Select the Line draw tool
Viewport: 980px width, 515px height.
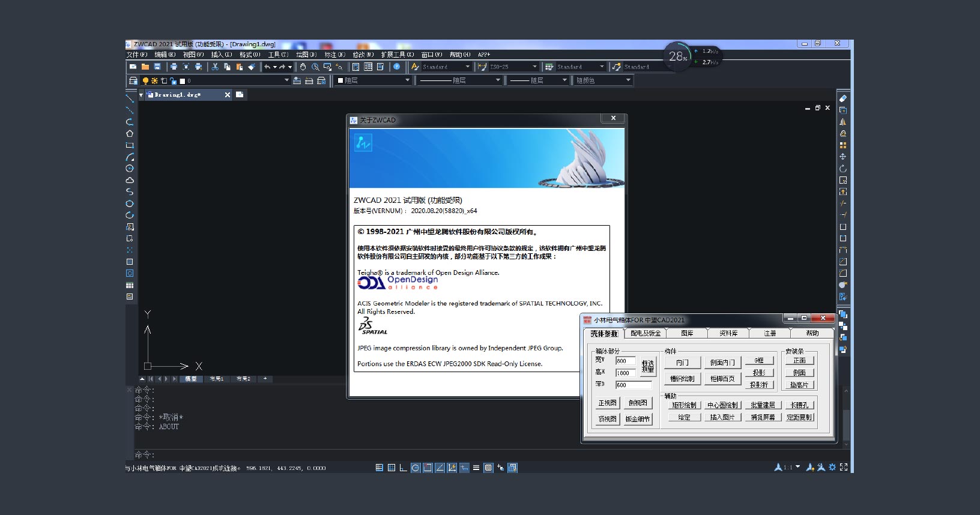(130, 98)
